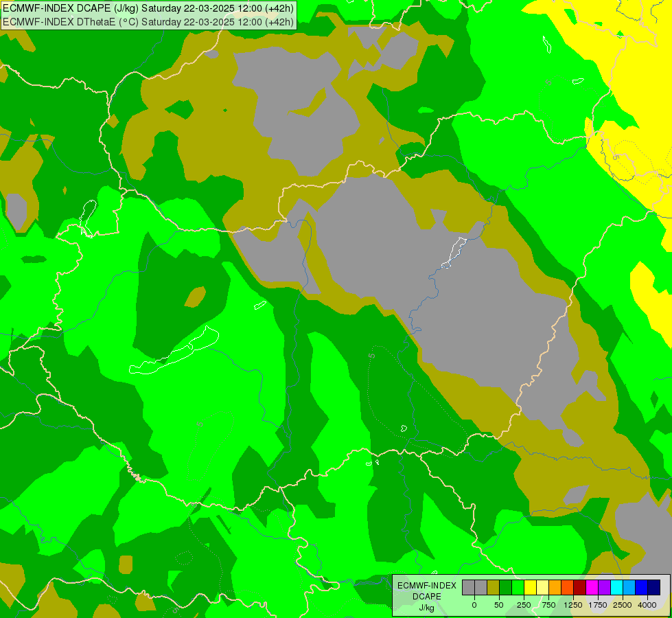Pick the pale yellow legend swatch
The height and width of the screenshot is (618, 672).
point(542,587)
